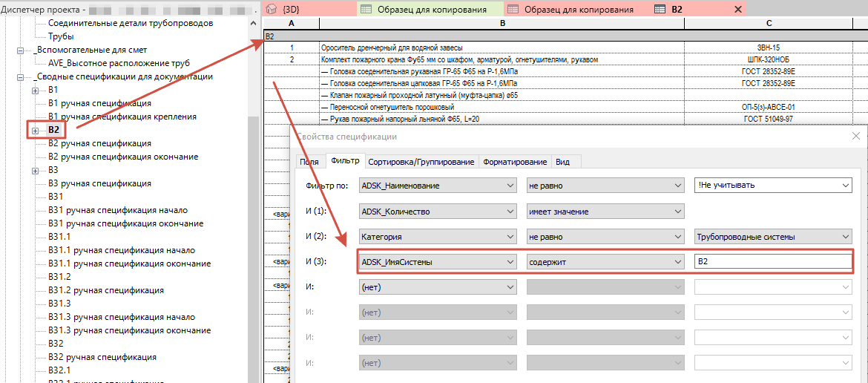Open first не равно condition dropdown

[x=605, y=186]
